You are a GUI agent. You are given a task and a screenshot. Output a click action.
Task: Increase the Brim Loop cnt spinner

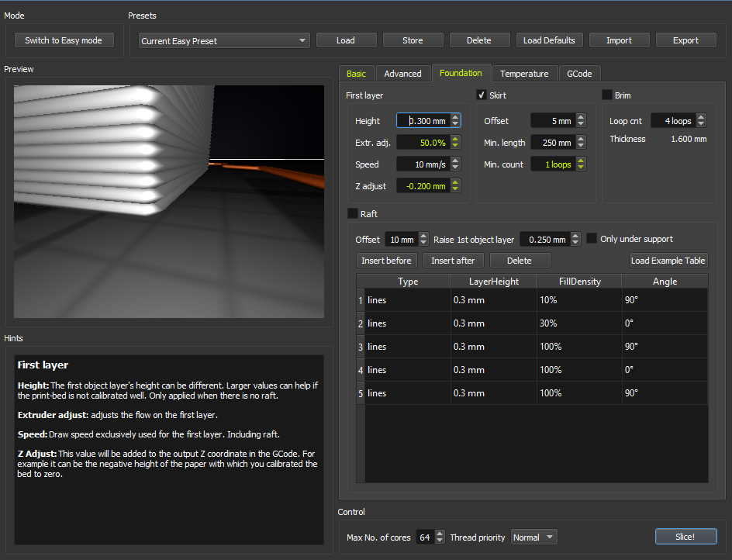coord(701,117)
